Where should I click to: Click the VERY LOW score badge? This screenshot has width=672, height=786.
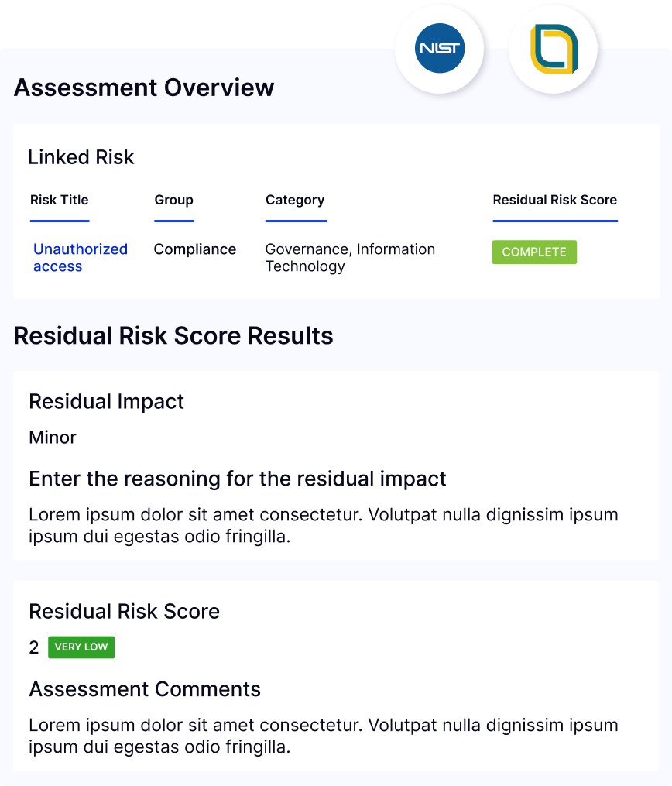coord(81,647)
